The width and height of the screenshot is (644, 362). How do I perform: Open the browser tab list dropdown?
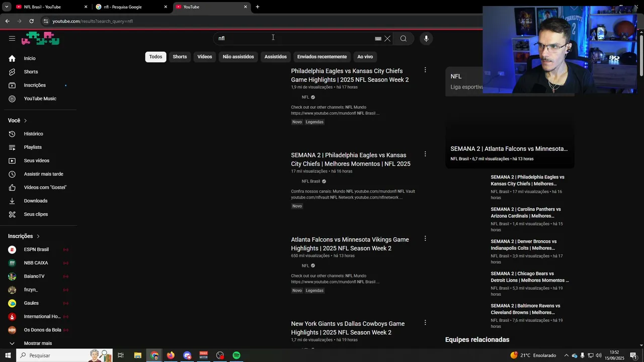7,7
